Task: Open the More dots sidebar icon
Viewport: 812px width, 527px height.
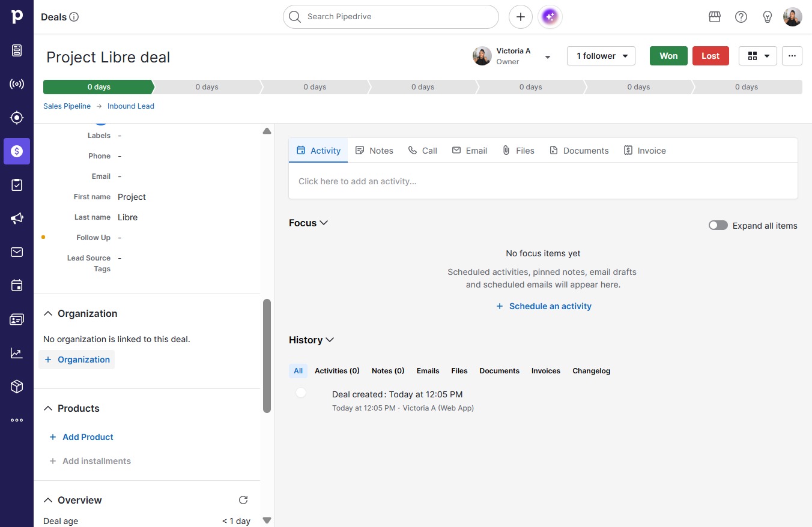Action: [x=17, y=420]
